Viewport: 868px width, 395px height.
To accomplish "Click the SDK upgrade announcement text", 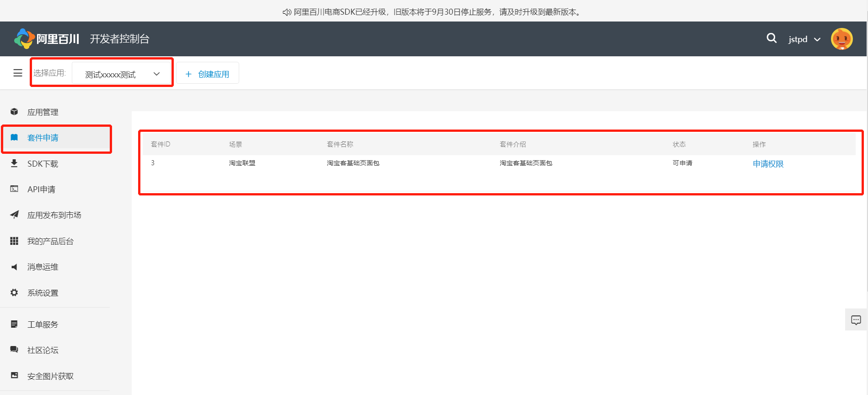I will pyautogui.click(x=438, y=12).
